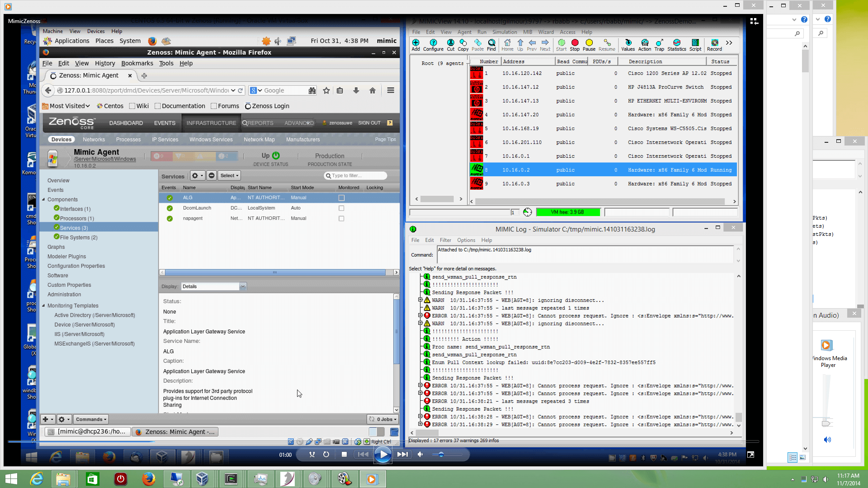The image size is (868, 488).
Task: Click the Record icon in MIMICView
Action: coord(714,45)
